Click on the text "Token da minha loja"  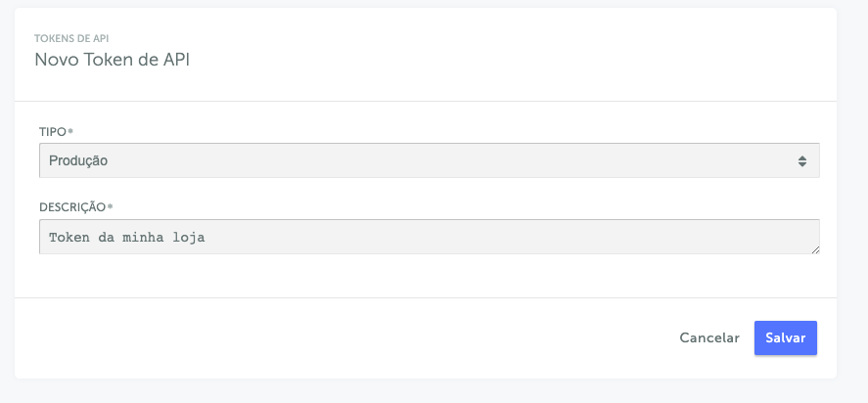pos(126,238)
